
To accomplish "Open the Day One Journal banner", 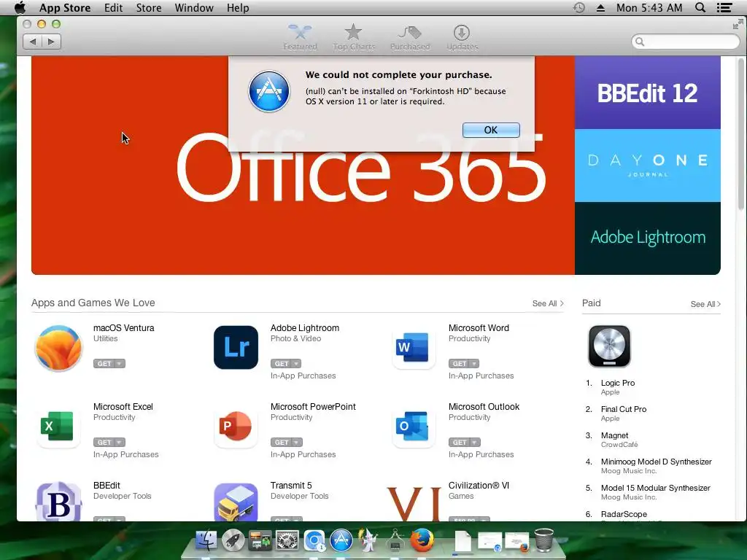I will (x=648, y=166).
